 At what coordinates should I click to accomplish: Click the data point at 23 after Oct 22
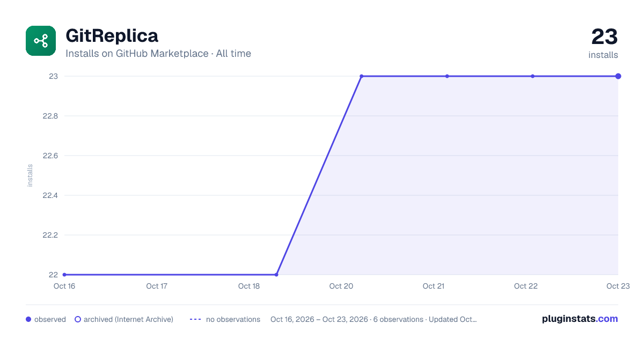[x=532, y=76]
